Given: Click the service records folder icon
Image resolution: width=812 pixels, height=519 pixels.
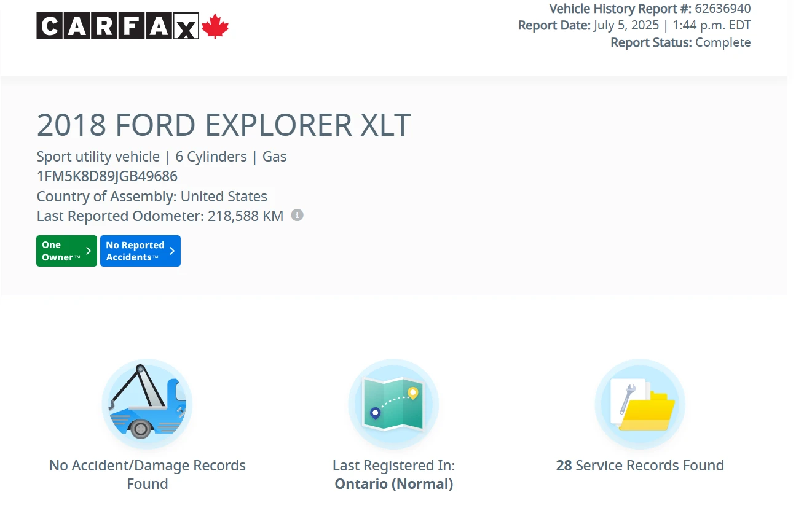Looking at the screenshot, I should tap(640, 404).
